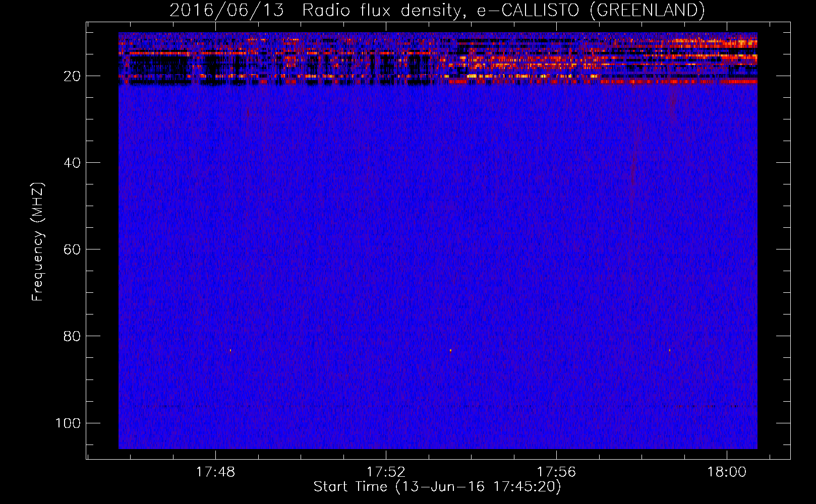Screen dimensions: 816x504
Task: Select the 17:52 time tick label
Action: (x=386, y=472)
